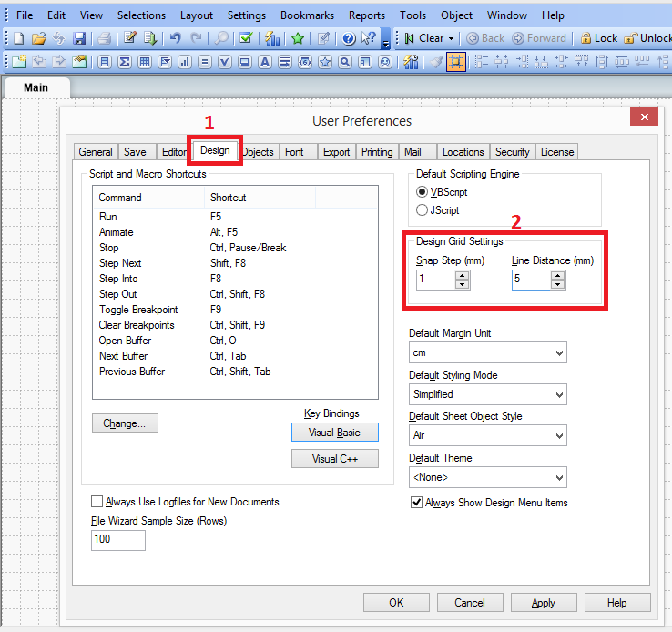
Task: Click the Open folder toolbar icon
Action: pos(38,38)
